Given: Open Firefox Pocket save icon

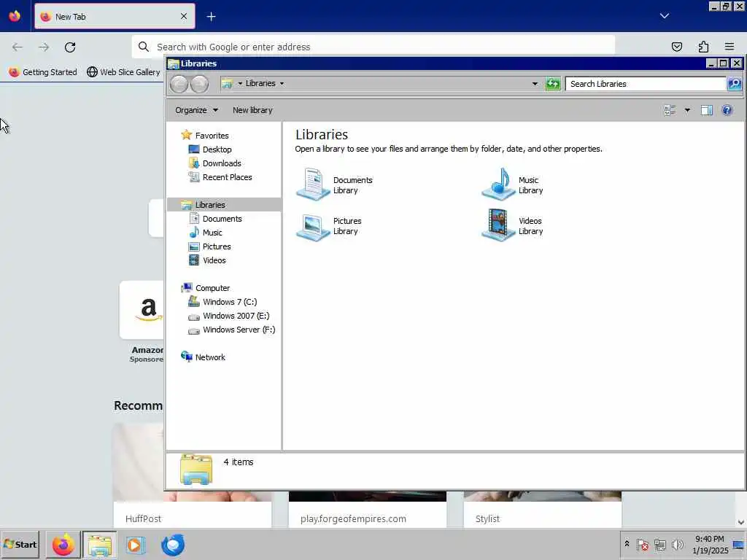Looking at the screenshot, I should click(x=676, y=47).
